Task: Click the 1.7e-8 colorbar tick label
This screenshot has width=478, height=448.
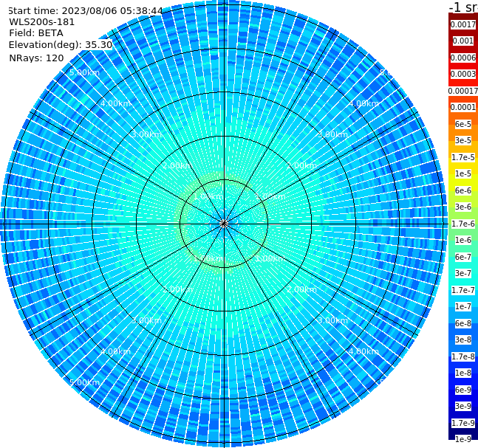Action: (x=463, y=356)
